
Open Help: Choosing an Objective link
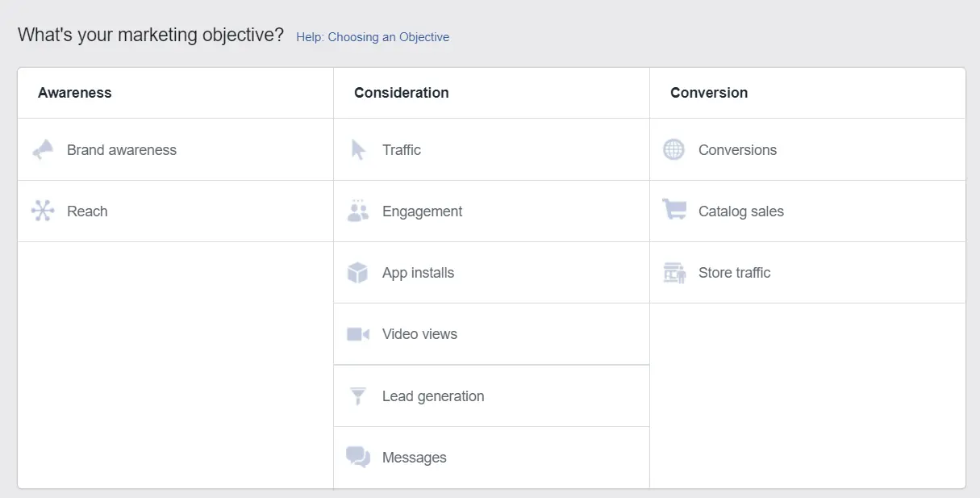(x=373, y=37)
